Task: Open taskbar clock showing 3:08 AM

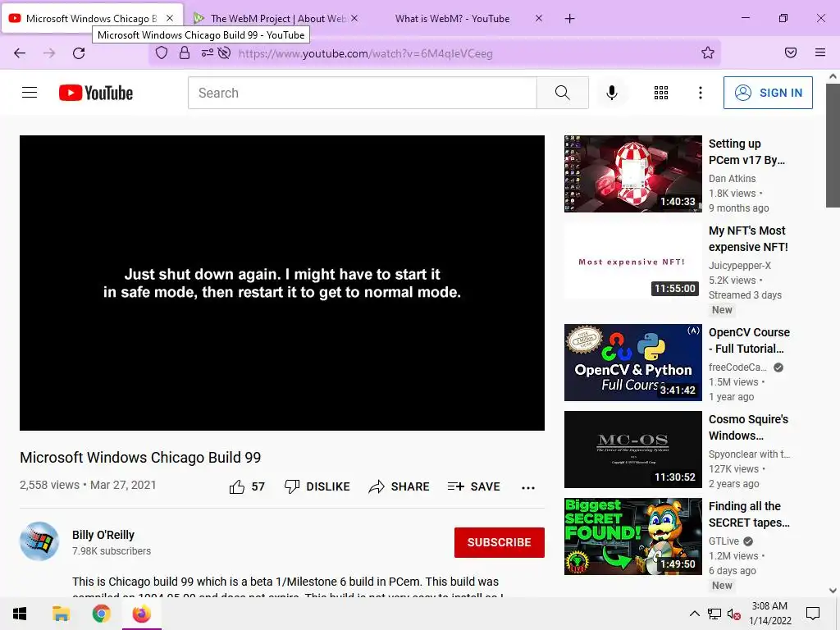Action: [769, 614]
